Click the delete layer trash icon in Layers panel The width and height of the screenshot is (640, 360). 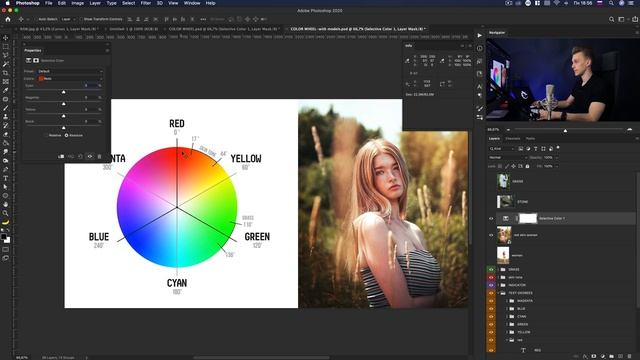(x=629, y=356)
